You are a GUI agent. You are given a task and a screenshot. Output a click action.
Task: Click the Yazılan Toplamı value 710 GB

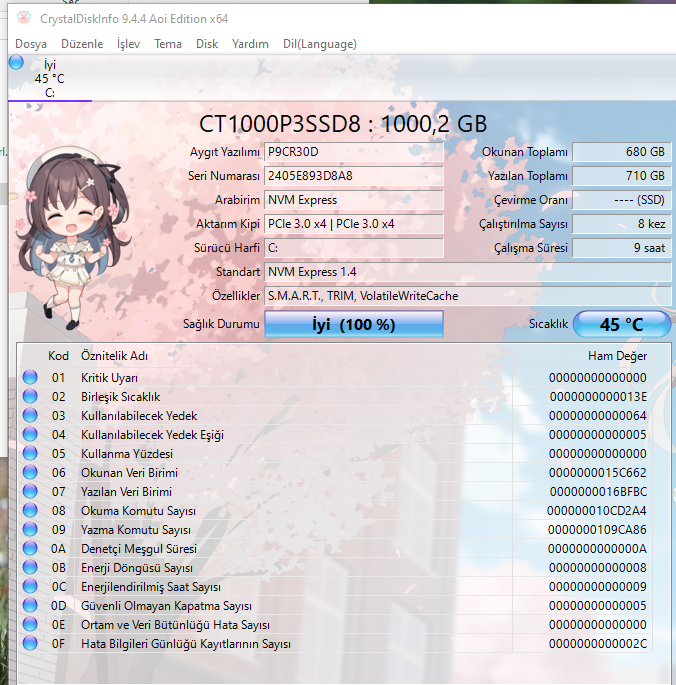pyautogui.click(x=622, y=176)
